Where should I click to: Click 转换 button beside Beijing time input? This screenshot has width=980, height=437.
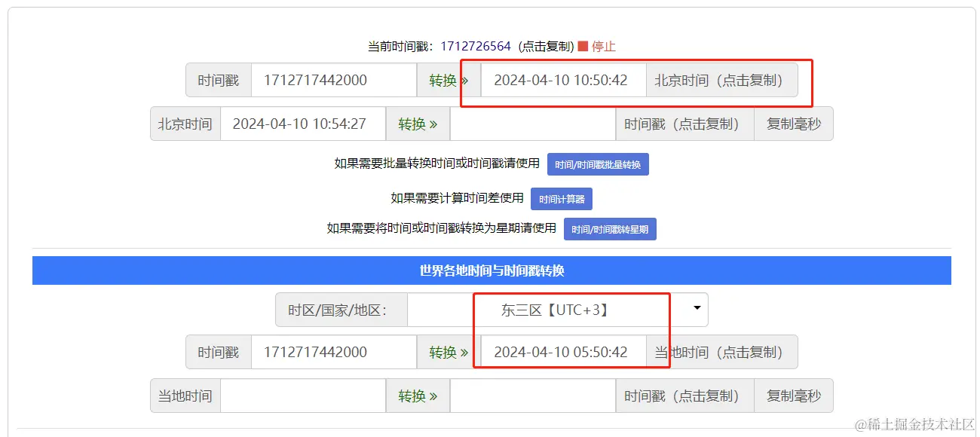(418, 124)
